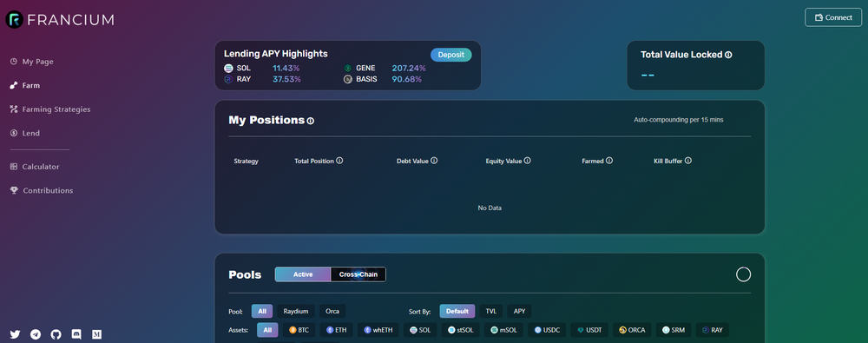Filter assets by ETH
The height and width of the screenshot is (343, 868).
coord(337,330)
